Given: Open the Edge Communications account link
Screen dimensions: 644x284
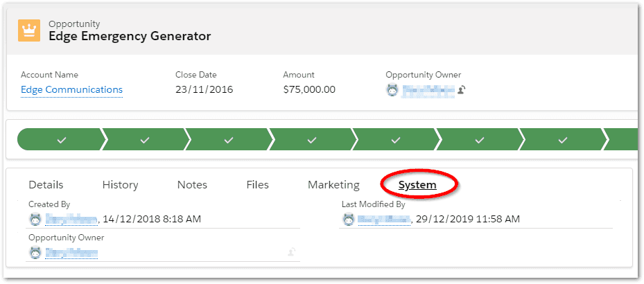Looking at the screenshot, I should click(x=71, y=89).
